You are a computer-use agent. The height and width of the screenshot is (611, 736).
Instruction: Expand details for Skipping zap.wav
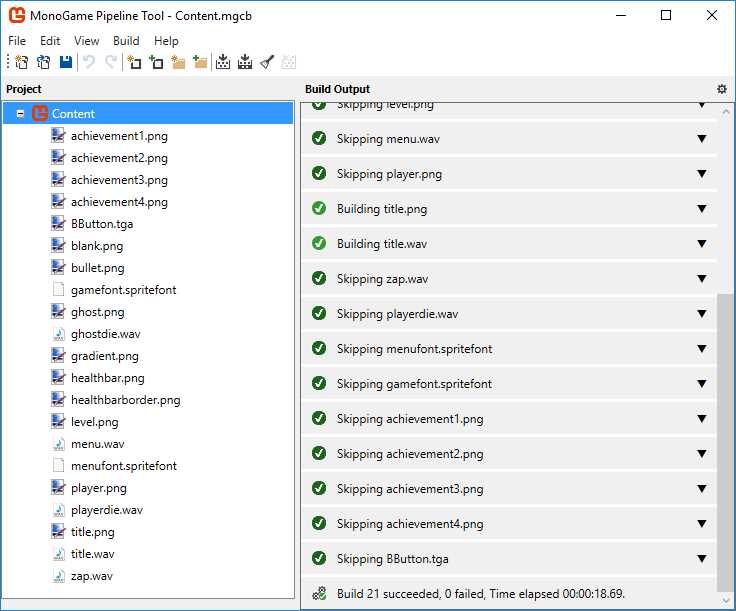tap(702, 279)
